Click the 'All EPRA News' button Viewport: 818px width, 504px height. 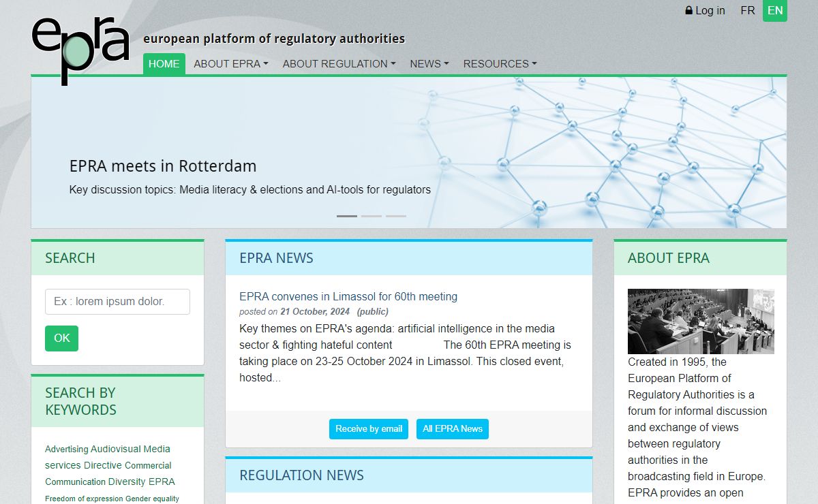pyautogui.click(x=453, y=429)
